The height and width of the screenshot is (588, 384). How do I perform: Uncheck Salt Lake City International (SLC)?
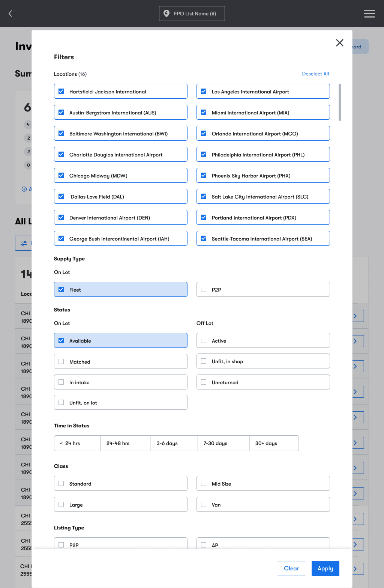pyautogui.click(x=263, y=196)
